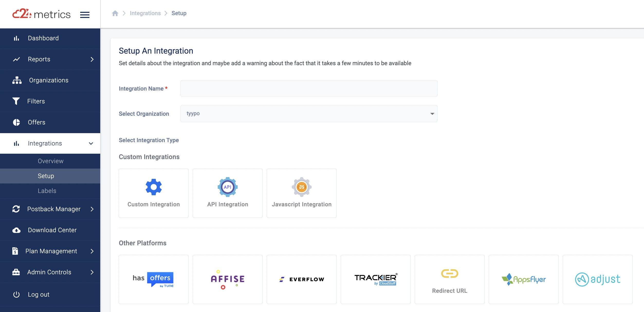Click the Offers pie-chart icon
Image resolution: width=644 pixels, height=312 pixels.
click(x=16, y=122)
